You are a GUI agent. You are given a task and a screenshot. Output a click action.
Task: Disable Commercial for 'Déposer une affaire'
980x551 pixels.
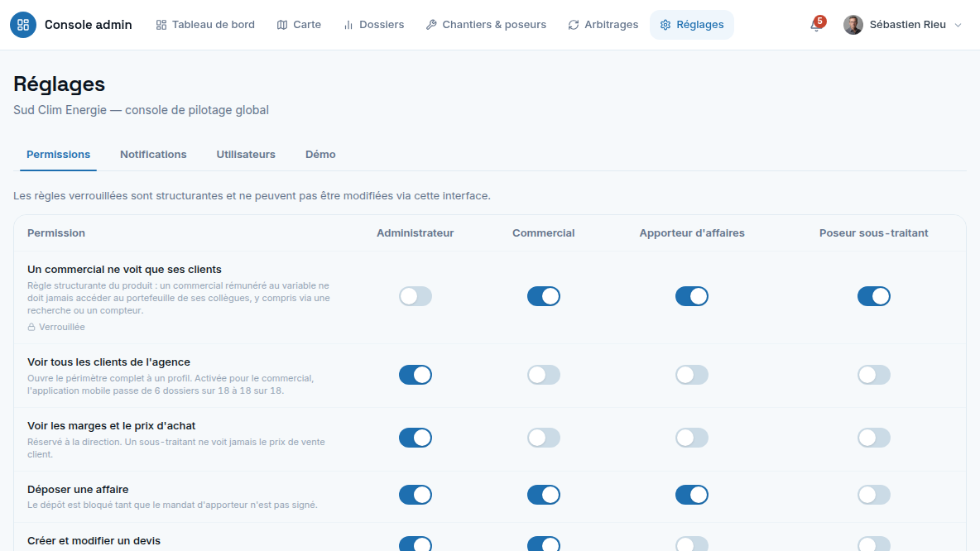click(544, 495)
